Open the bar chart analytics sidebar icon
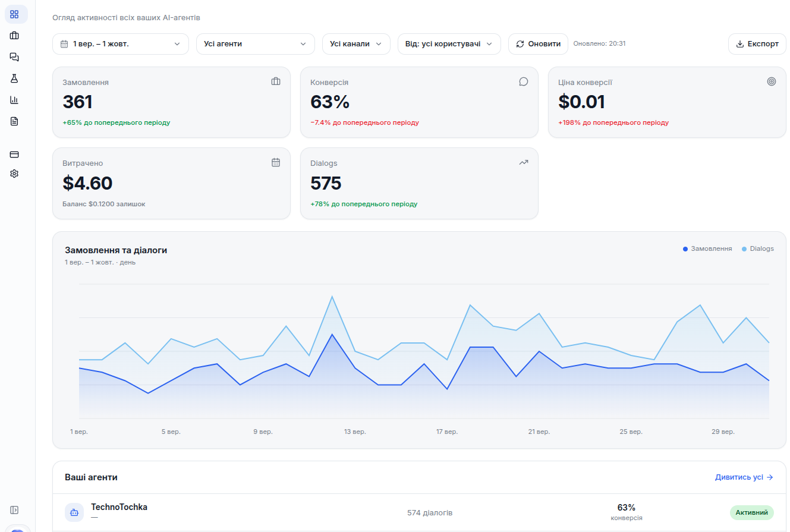 pos(15,100)
